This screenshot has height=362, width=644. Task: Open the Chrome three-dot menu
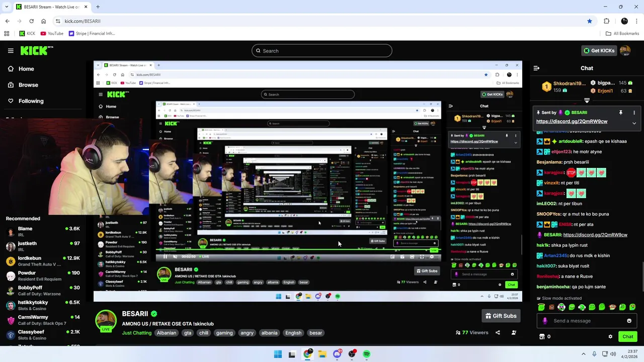tap(637, 21)
